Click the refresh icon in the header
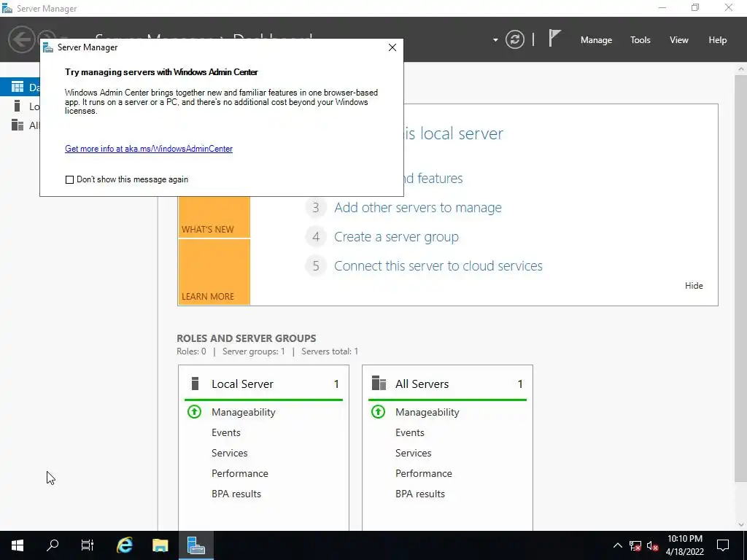 pyautogui.click(x=514, y=39)
